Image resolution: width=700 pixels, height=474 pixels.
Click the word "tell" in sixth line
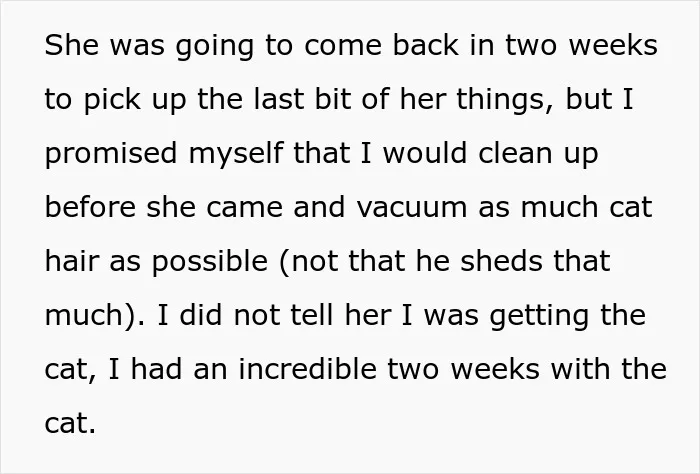click(x=312, y=314)
